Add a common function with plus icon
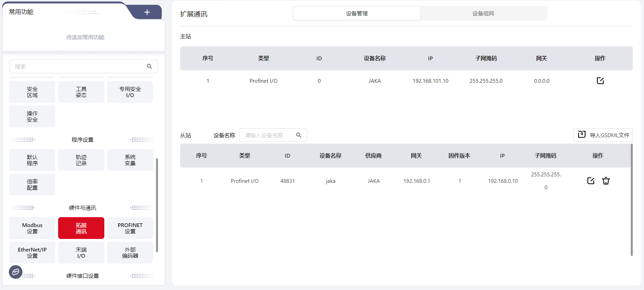This screenshot has width=644, height=290. 147,12
